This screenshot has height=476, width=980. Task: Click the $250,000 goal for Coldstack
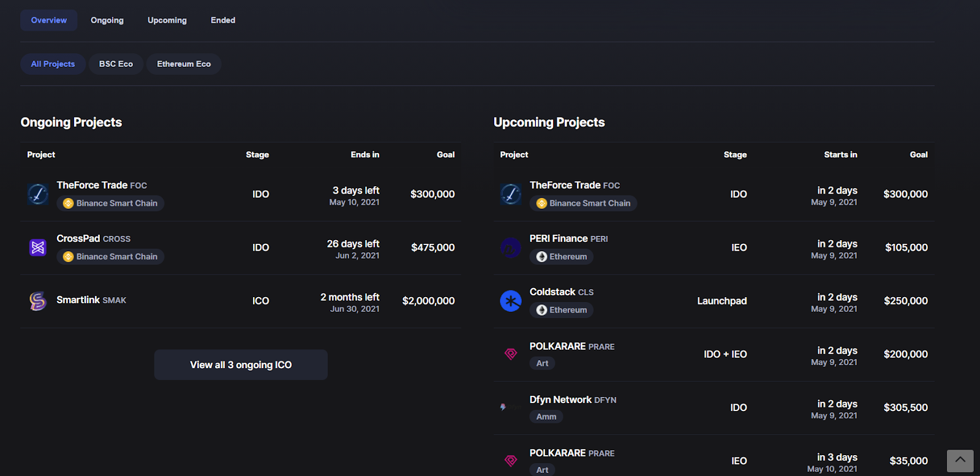pyautogui.click(x=906, y=301)
